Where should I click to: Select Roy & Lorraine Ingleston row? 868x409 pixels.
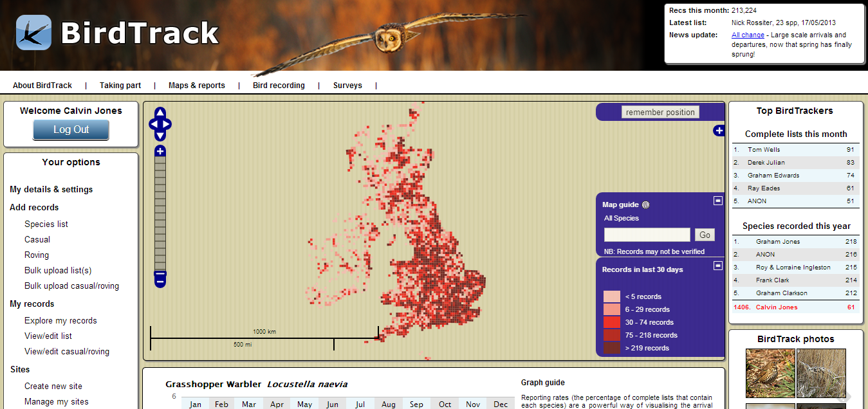[795, 268]
